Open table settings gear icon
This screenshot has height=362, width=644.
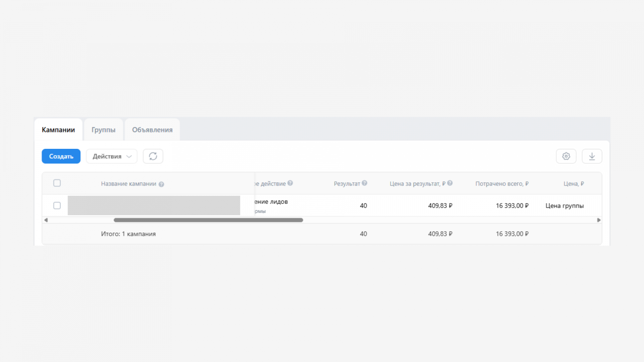566,156
